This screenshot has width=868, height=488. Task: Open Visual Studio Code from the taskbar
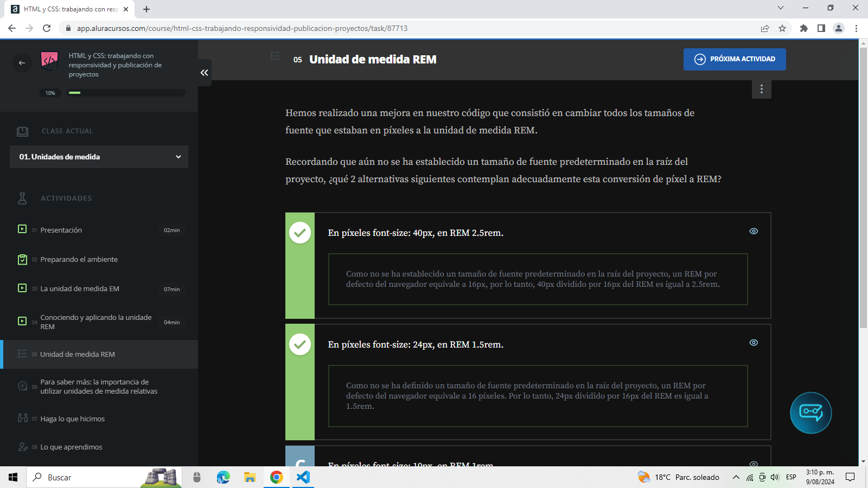303,477
